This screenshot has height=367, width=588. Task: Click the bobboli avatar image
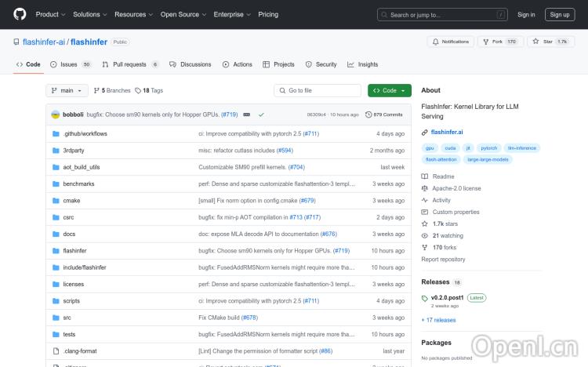pyautogui.click(x=56, y=114)
